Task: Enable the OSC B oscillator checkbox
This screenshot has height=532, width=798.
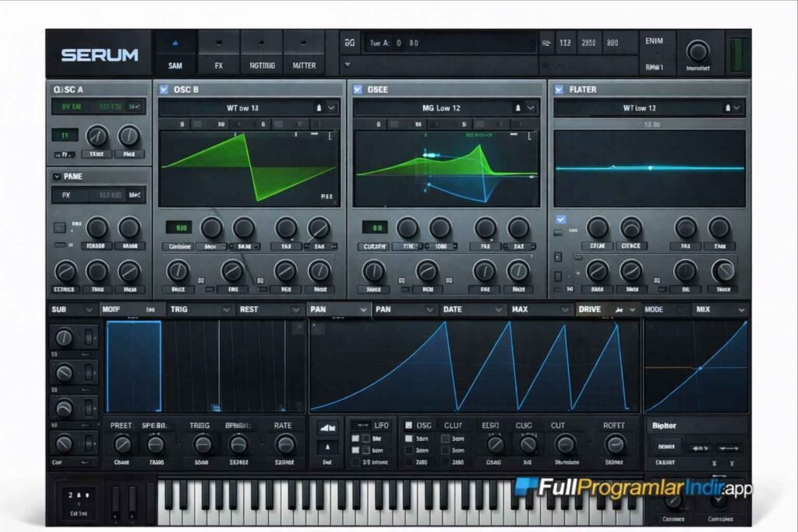Action: pos(164,90)
